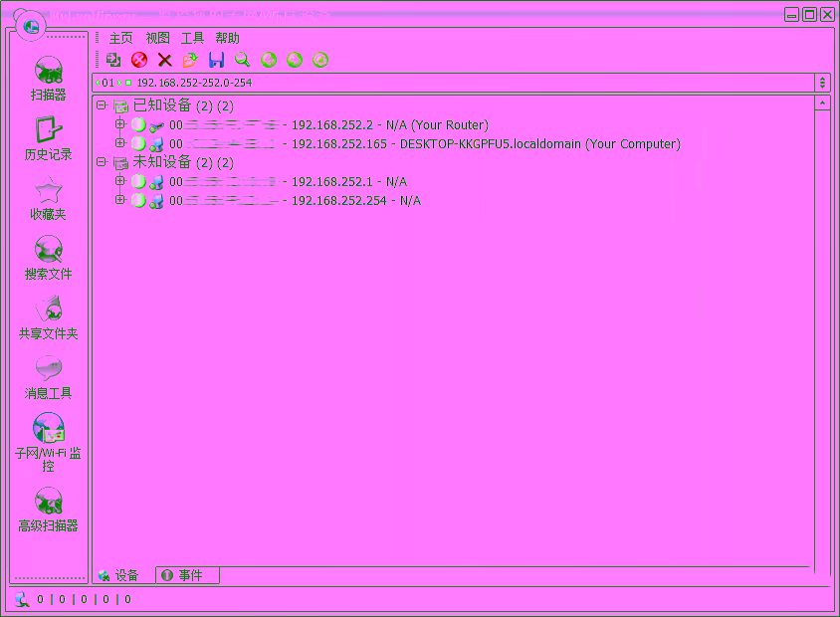Select the DESKTOP-KKGPFU5.localdomain (Your Computer) row

(x=425, y=144)
